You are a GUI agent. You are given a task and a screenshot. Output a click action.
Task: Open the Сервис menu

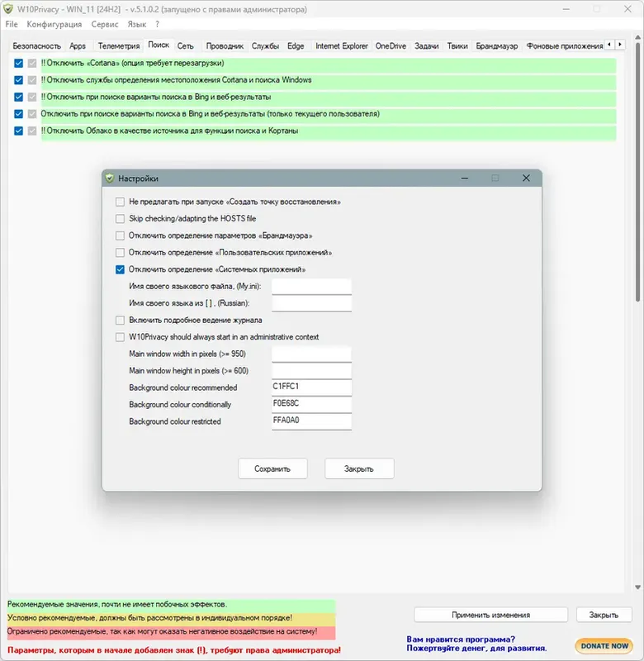click(x=105, y=25)
